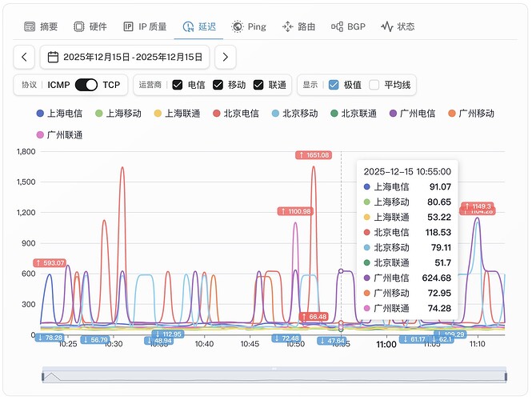Switch to the 状态 tab
Viewport: 532px width, 400px height.
click(x=398, y=26)
